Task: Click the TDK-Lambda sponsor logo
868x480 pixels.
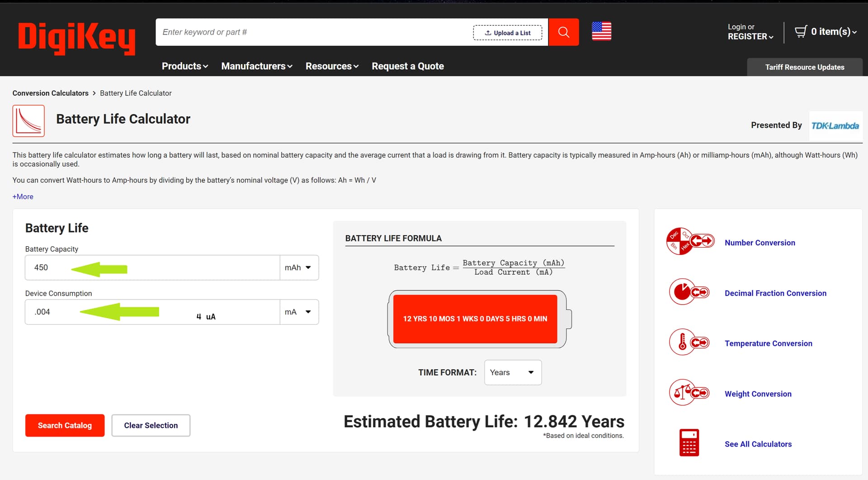Action: [x=835, y=126]
